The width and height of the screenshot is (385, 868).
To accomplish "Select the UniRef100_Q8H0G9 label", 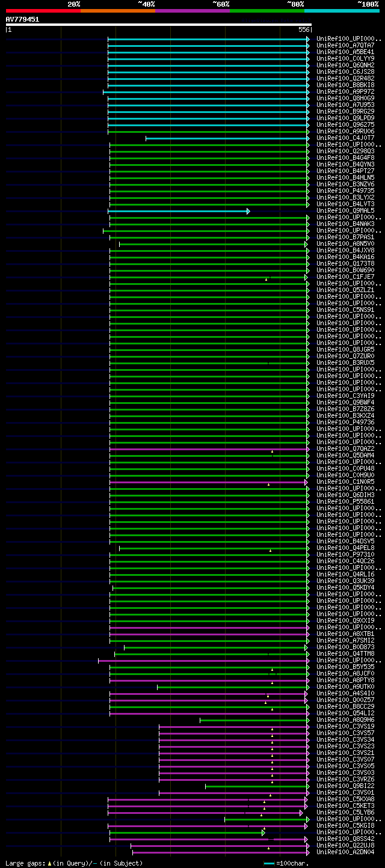I will [x=345, y=99].
